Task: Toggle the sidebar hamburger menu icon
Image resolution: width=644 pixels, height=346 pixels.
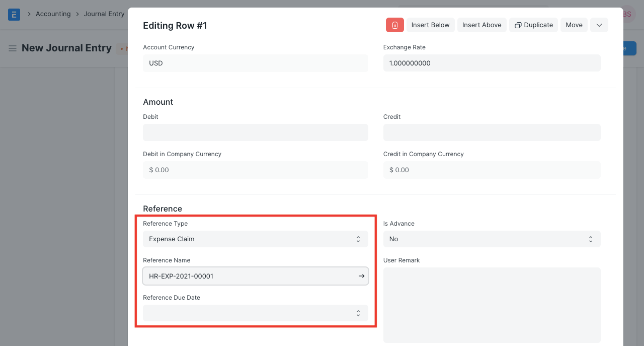Action: point(13,48)
